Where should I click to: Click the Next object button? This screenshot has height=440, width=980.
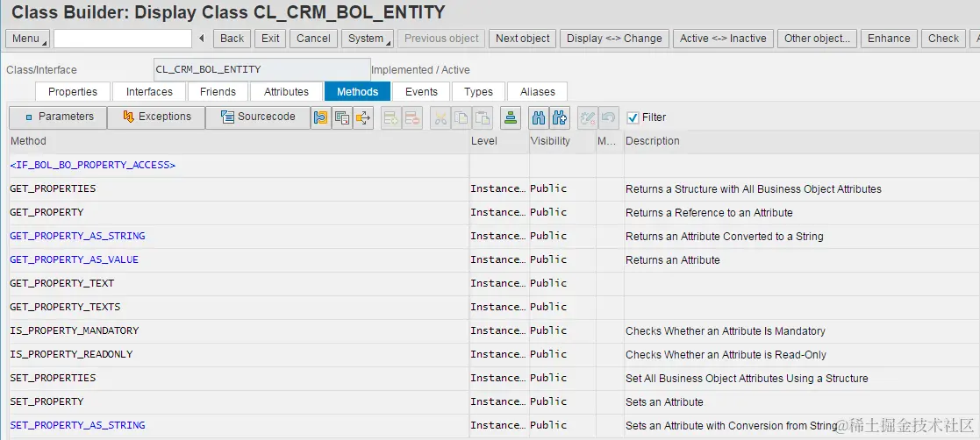(x=523, y=39)
